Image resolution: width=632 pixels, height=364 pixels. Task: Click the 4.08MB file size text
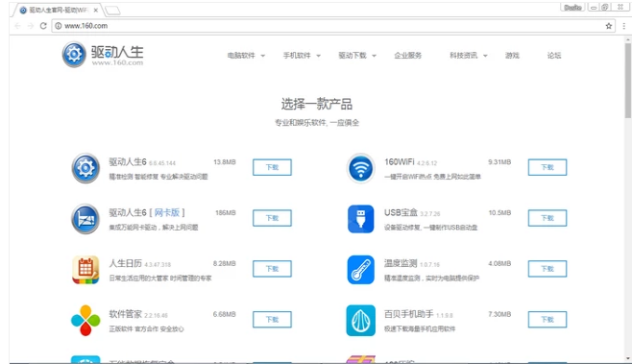click(499, 263)
